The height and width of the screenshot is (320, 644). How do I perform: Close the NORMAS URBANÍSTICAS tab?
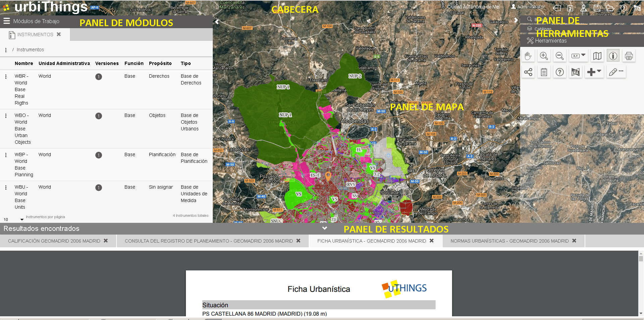pyautogui.click(x=574, y=241)
